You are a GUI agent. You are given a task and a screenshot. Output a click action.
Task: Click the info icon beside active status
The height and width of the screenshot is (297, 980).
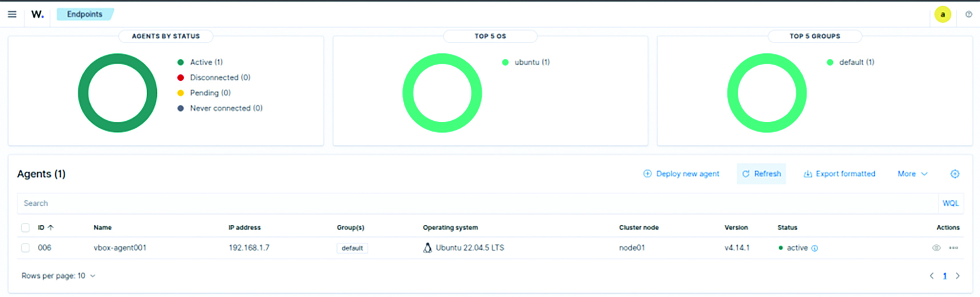(x=815, y=248)
